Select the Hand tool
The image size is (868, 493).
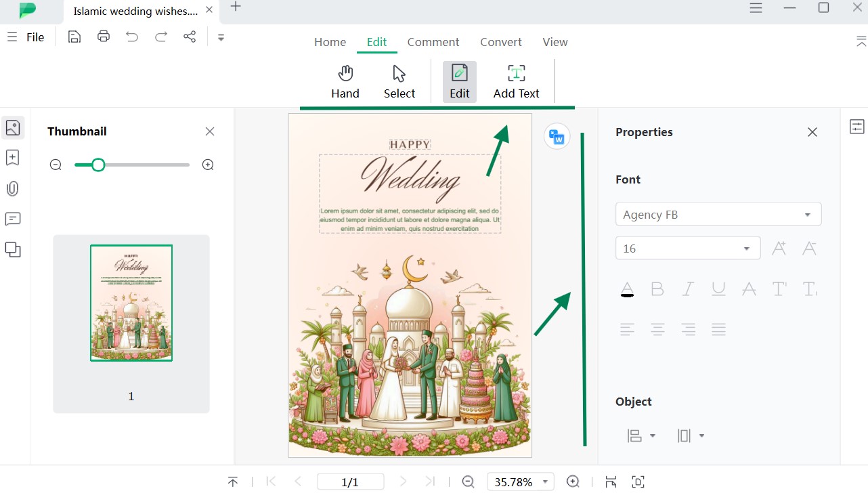[345, 83]
